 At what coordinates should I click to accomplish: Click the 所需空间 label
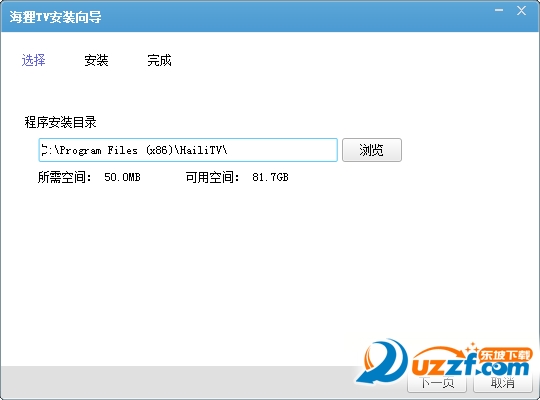[64, 177]
